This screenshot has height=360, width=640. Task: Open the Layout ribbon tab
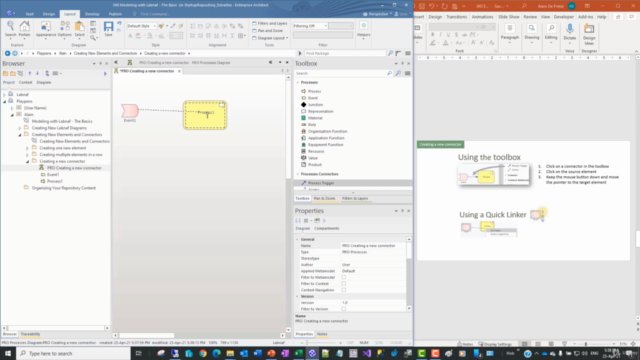pos(69,14)
